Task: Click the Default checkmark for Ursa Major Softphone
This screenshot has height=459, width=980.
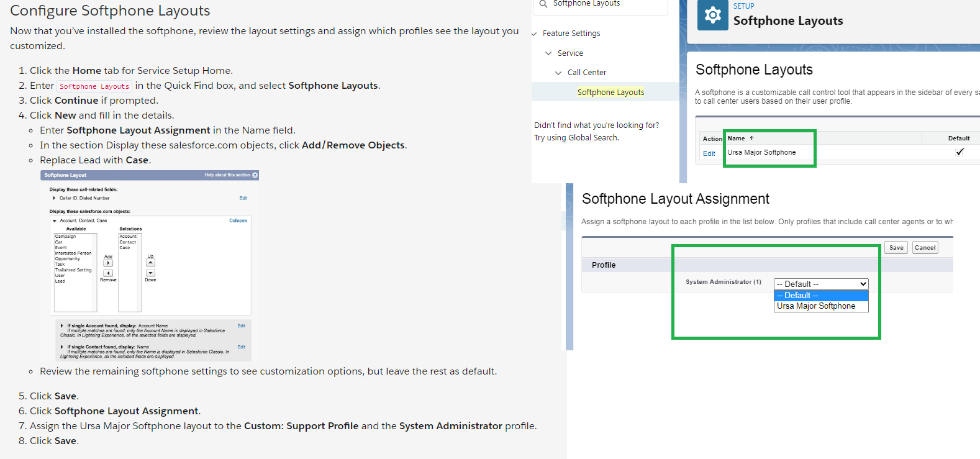Action: point(960,152)
